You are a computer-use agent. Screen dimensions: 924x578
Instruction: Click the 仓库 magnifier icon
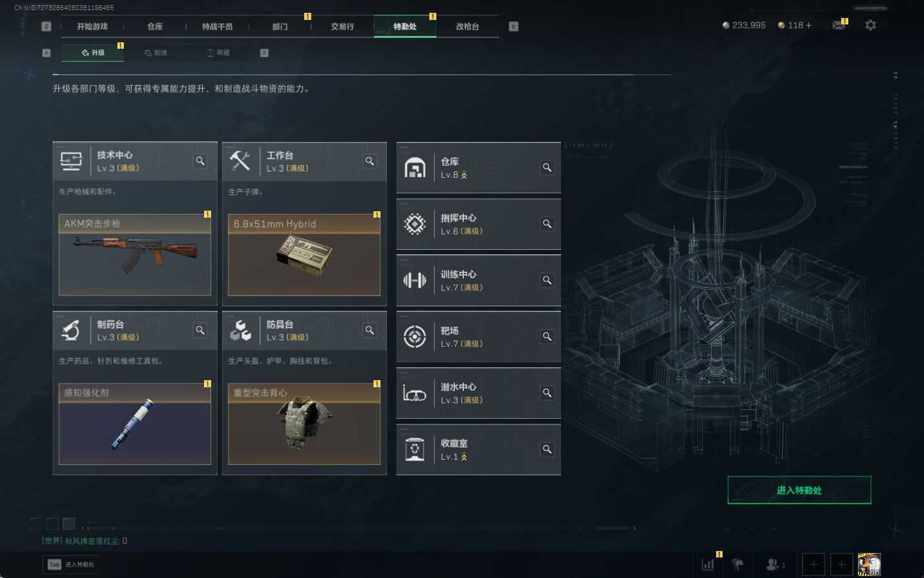click(x=547, y=168)
